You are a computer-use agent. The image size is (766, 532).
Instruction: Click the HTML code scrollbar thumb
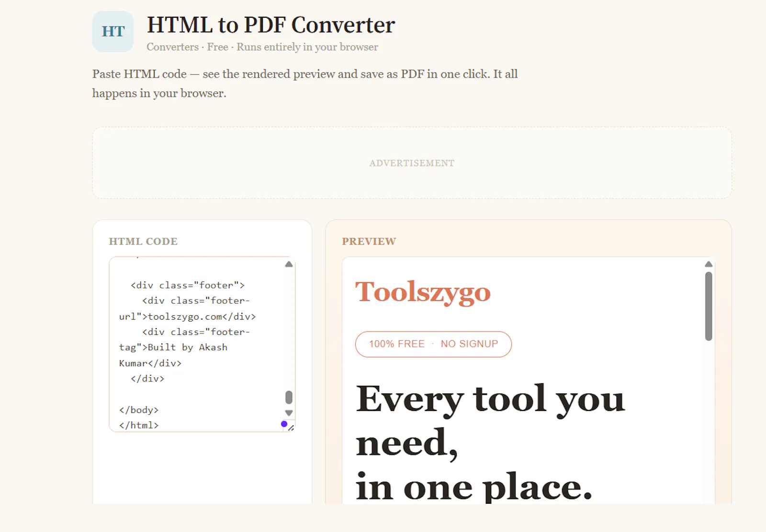pyautogui.click(x=289, y=398)
